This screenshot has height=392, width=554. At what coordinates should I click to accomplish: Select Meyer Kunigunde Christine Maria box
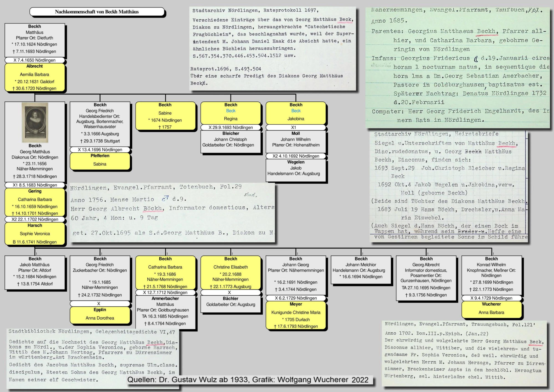click(x=296, y=316)
